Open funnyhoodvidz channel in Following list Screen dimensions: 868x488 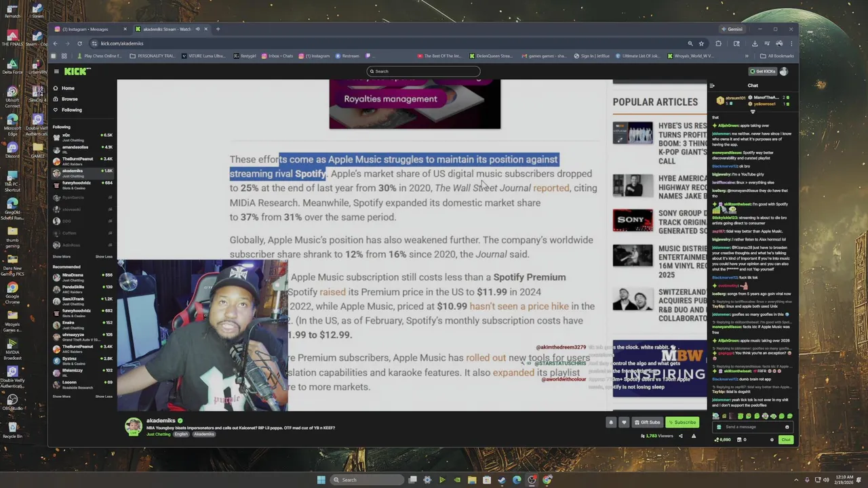click(81, 184)
